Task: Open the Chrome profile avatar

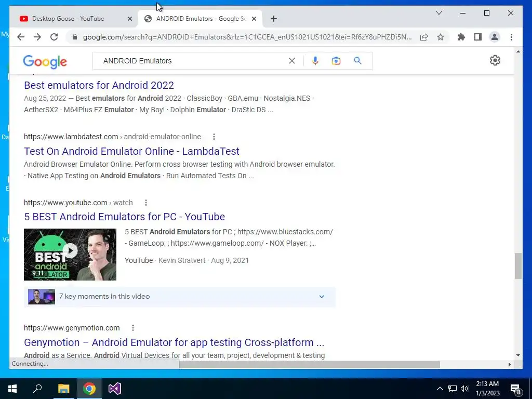Action: (x=495, y=37)
